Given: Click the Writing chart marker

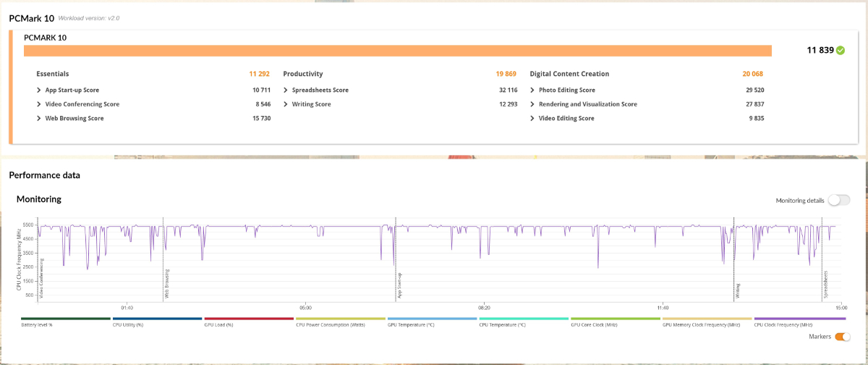Looking at the screenshot, I should click(x=737, y=291).
